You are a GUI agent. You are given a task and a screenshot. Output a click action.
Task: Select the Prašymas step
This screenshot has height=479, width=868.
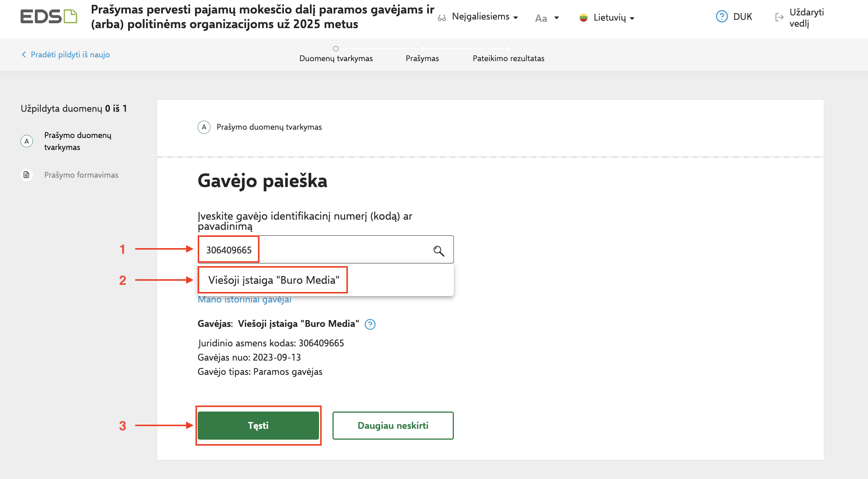coord(422,58)
